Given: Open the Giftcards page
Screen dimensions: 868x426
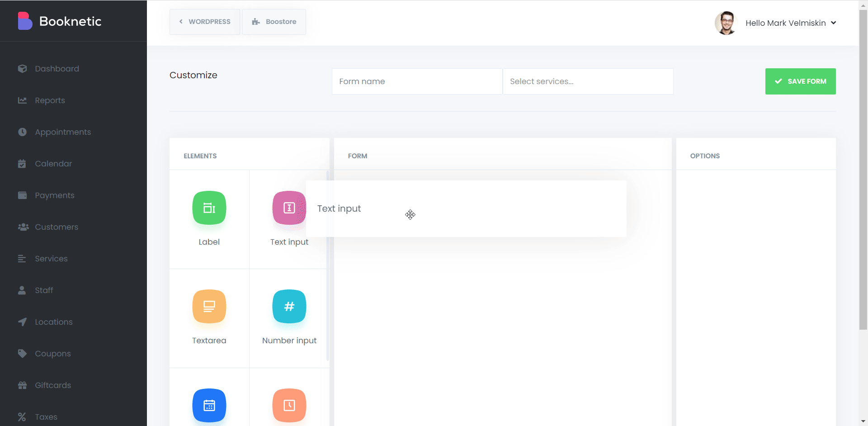Looking at the screenshot, I should [x=53, y=385].
